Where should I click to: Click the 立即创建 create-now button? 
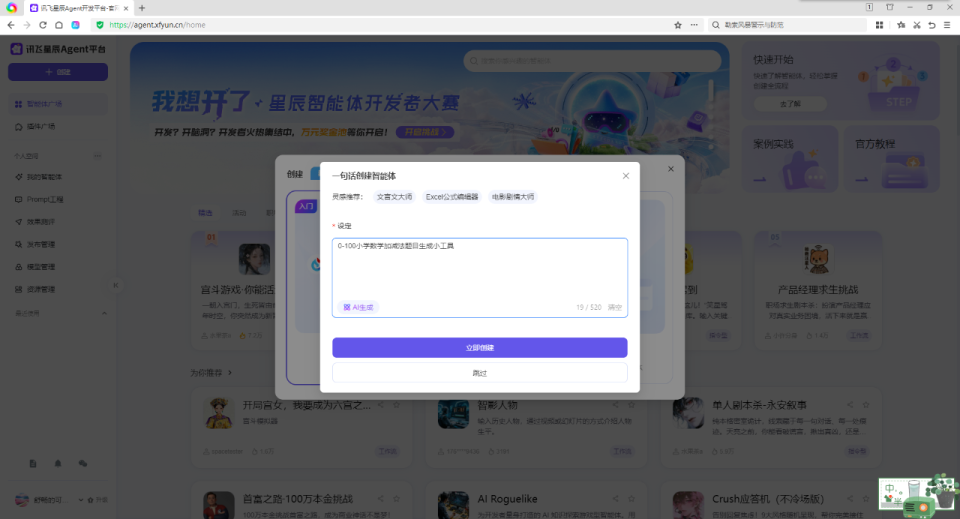click(479, 348)
